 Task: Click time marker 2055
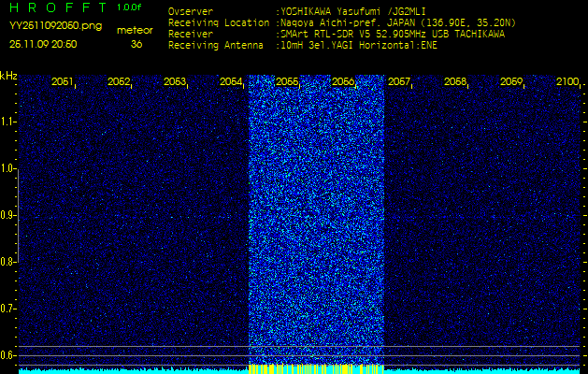pyautogui.click(x=287, y=81)
